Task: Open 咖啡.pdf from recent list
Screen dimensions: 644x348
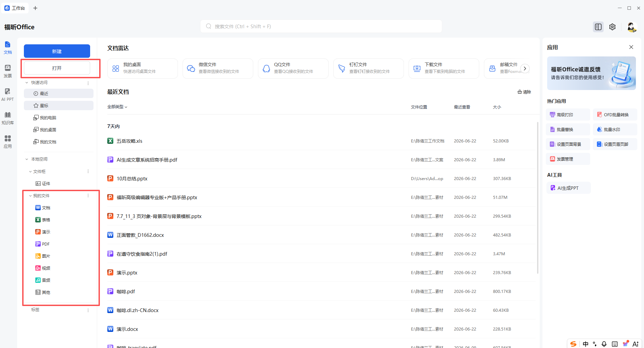Action: point(321,292)
